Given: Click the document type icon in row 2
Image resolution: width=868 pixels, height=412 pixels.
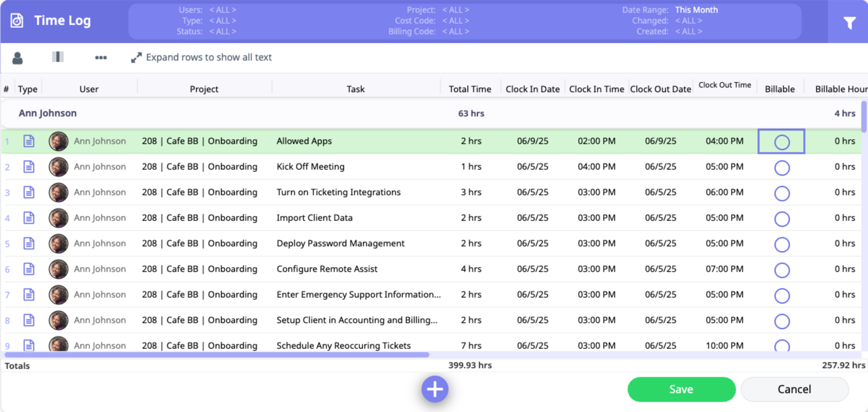Looking at the screenshot, I should click(29, 167).
